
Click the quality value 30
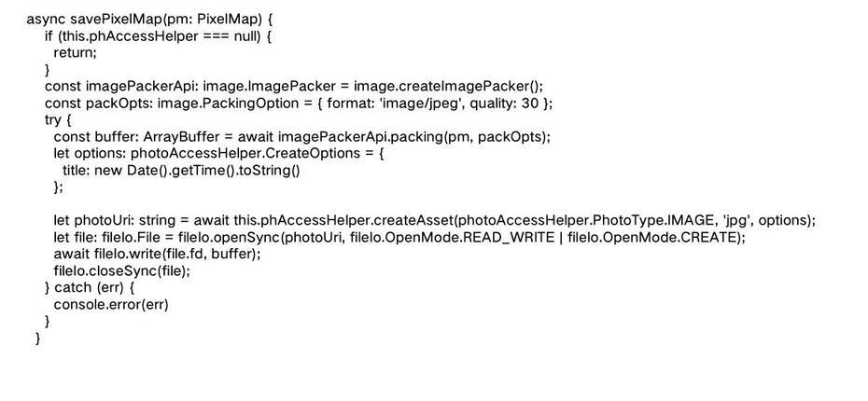(x=529, y=104)
